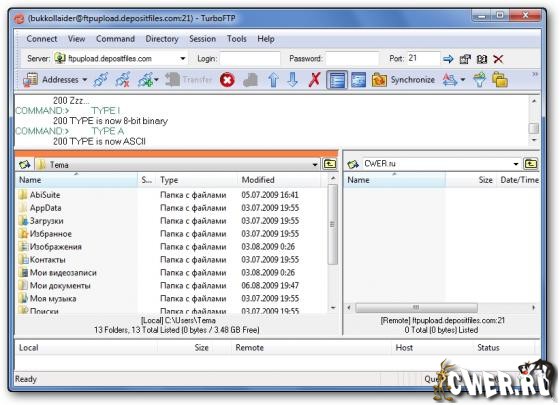Click the local pane refresh icon beside Tema
Screen dimensions: 560x405
pyautogui.click(x=25, y=165)
